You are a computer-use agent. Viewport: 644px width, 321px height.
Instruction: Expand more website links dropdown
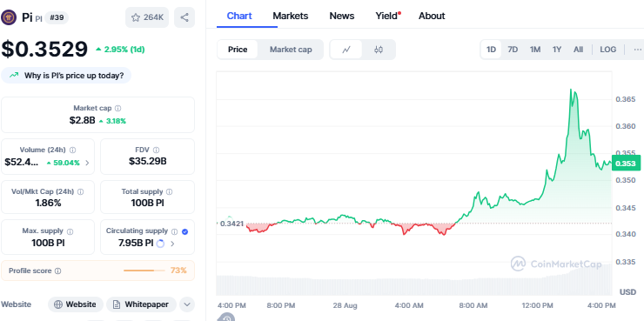click(187, 304)
